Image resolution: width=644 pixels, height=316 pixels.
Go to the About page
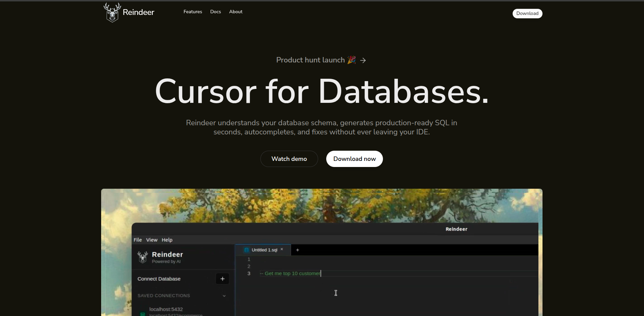tap(236, 12)
